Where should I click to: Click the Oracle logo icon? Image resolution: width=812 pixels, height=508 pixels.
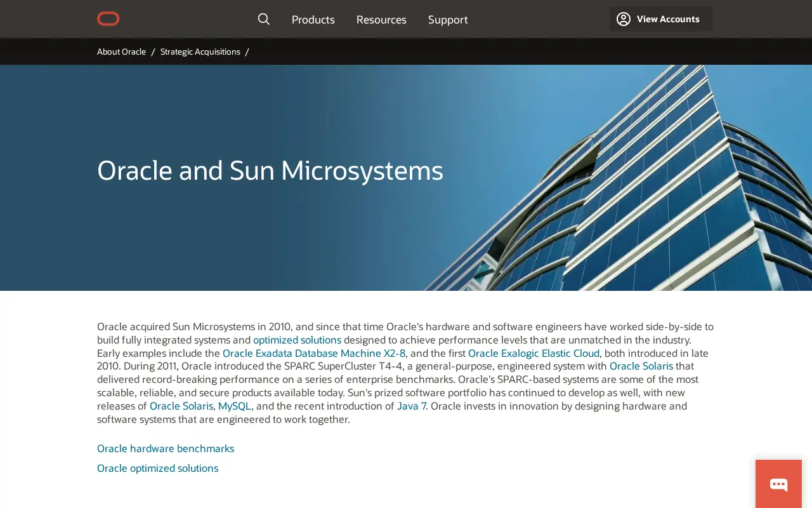tap(108, 19)
